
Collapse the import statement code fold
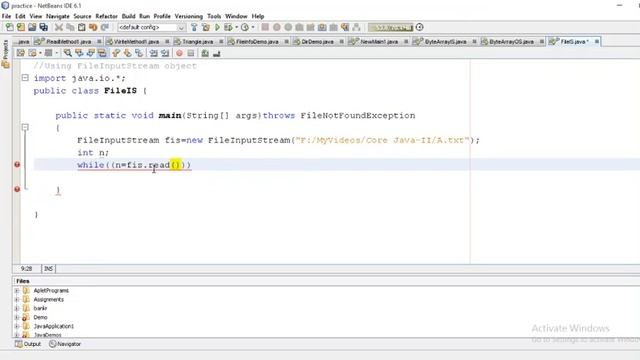tap(25, 78)
